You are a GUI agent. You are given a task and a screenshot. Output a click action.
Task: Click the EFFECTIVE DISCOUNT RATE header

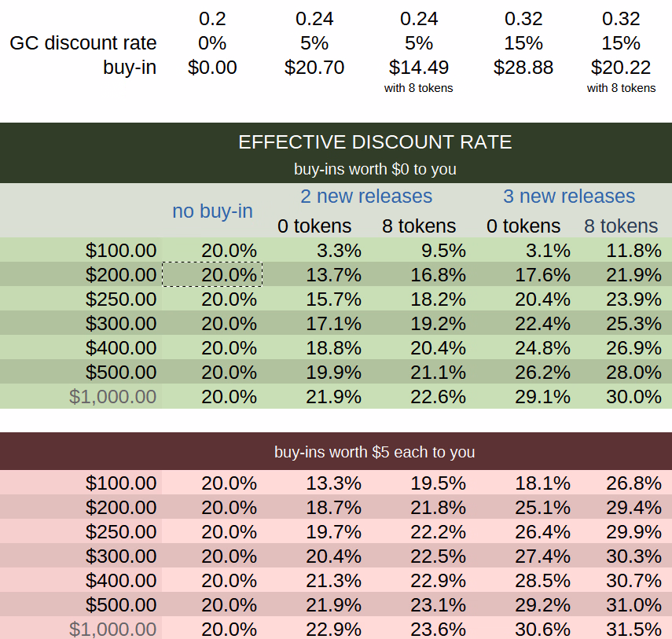pyautogui.click(x=375, y=142)
